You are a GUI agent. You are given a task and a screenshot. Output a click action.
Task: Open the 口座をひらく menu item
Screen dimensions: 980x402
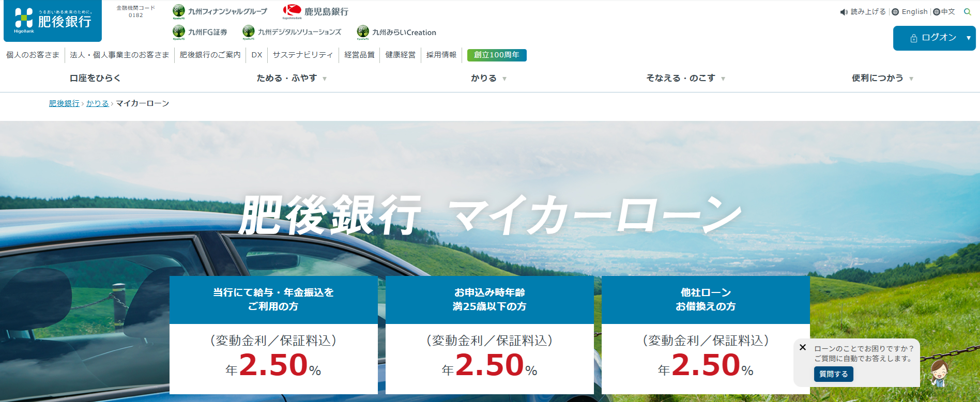(x=95, y=78)
